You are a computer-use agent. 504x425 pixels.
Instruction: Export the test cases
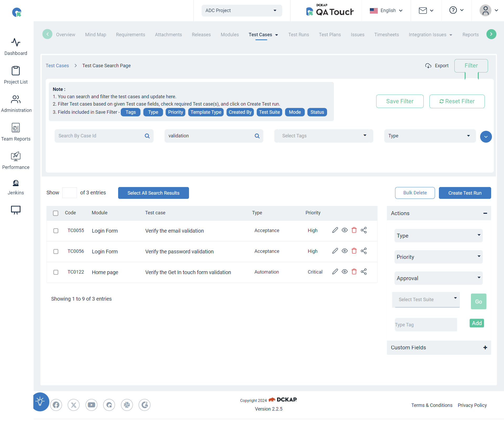pos(437,66)
